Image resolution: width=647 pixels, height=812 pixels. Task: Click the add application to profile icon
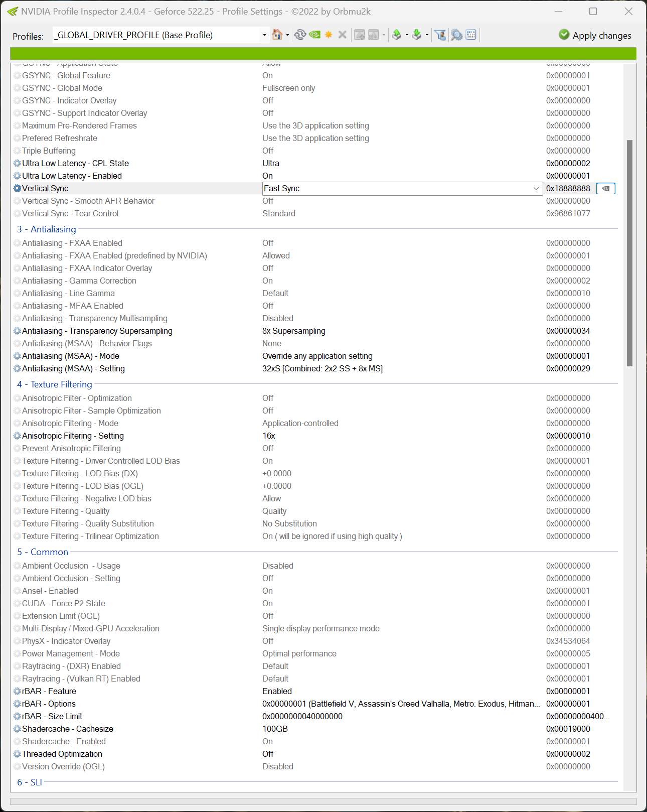[359, 35]
